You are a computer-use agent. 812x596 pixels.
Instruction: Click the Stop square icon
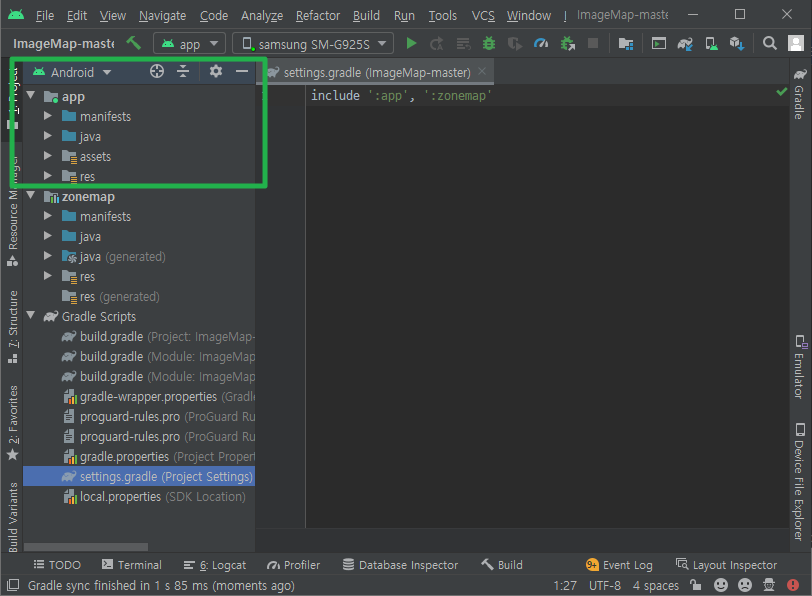tap(593, 43)
